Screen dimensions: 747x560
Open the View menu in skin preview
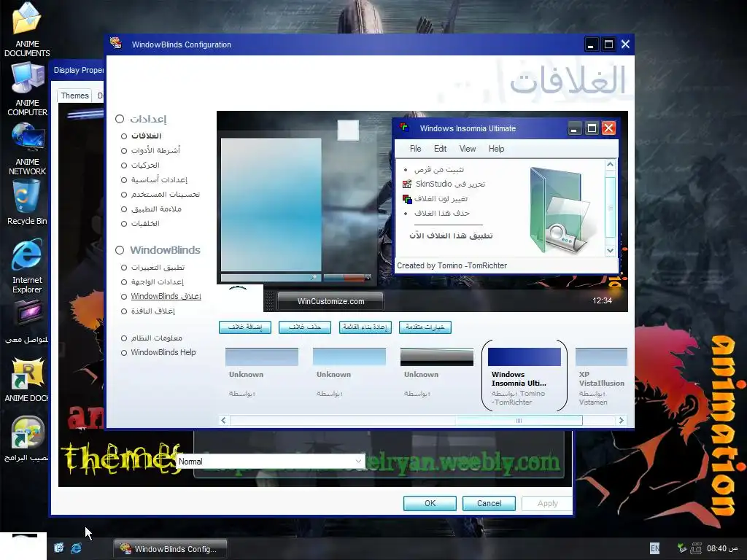pos(468,149)
